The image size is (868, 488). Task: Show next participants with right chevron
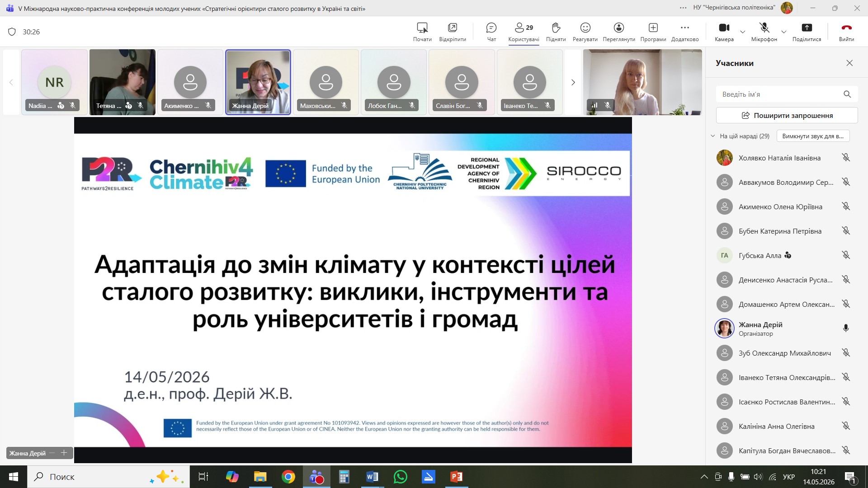point(573,82)
